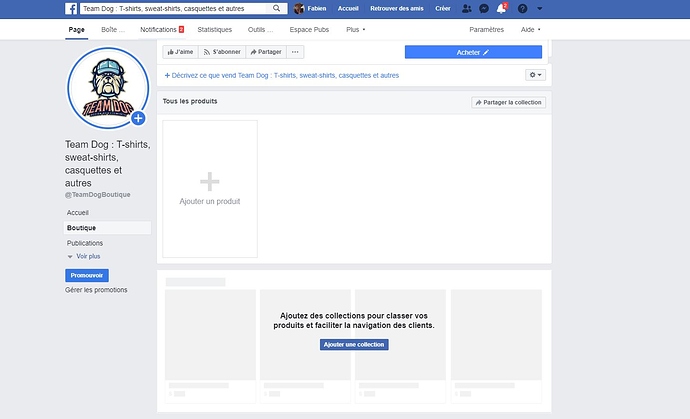The height and width of the screenshot is (419, 690).
Task: Click Ajouter une collection button
Action: (354, 344)
